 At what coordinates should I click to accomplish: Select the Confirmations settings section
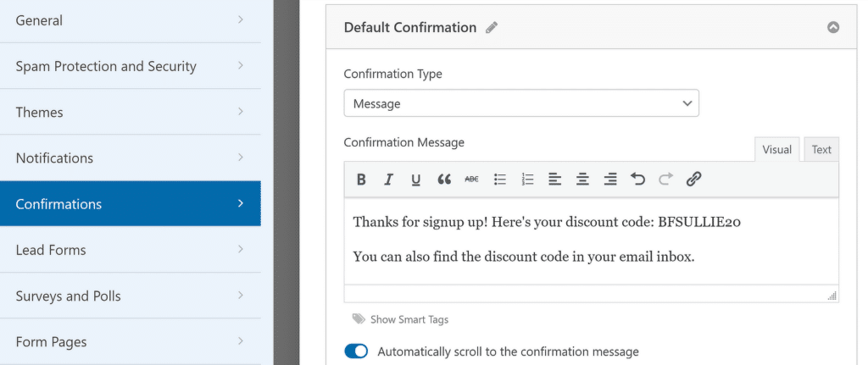130,203
